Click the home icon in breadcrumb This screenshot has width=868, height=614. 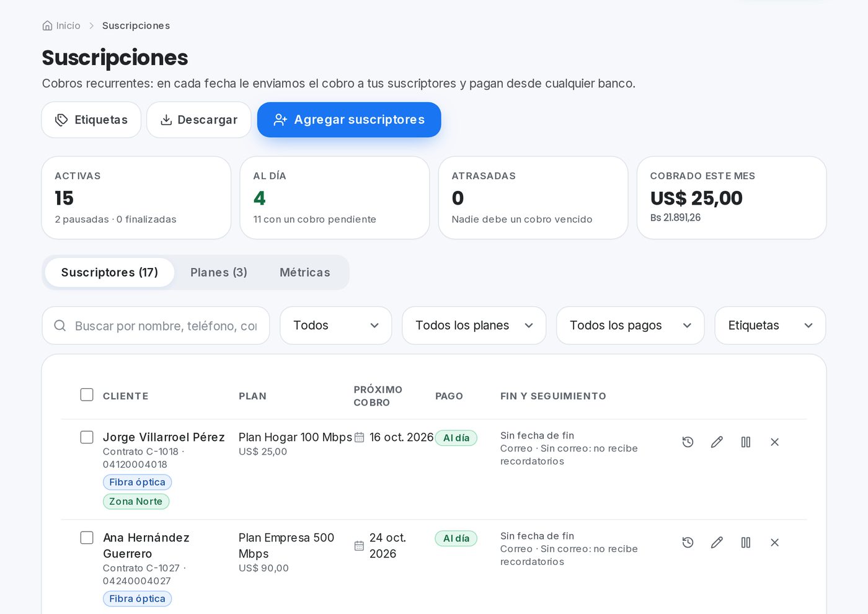[x=47, y=25]
